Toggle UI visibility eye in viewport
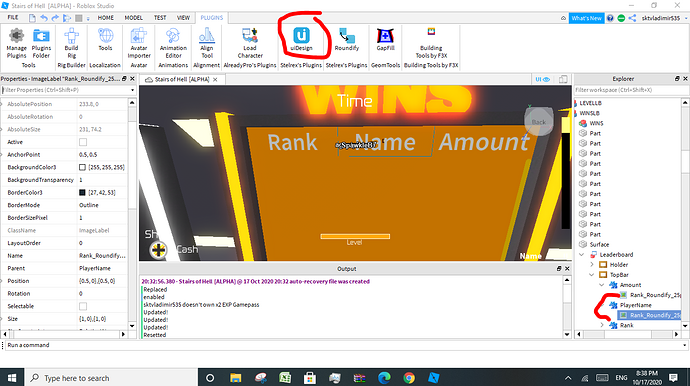The height and width of the screenshot is (386, 690). (543, 79)
